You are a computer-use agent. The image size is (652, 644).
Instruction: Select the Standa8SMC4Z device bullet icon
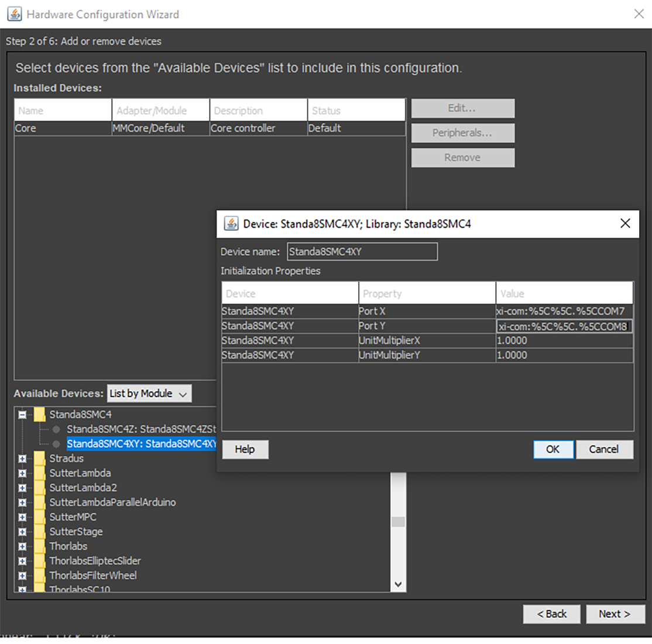point(56,429)
